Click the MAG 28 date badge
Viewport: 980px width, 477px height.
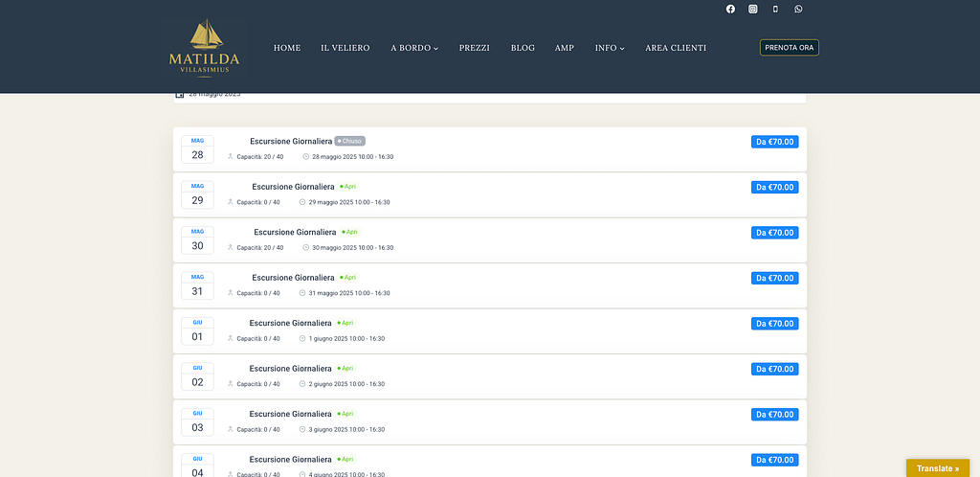[197, 148]
